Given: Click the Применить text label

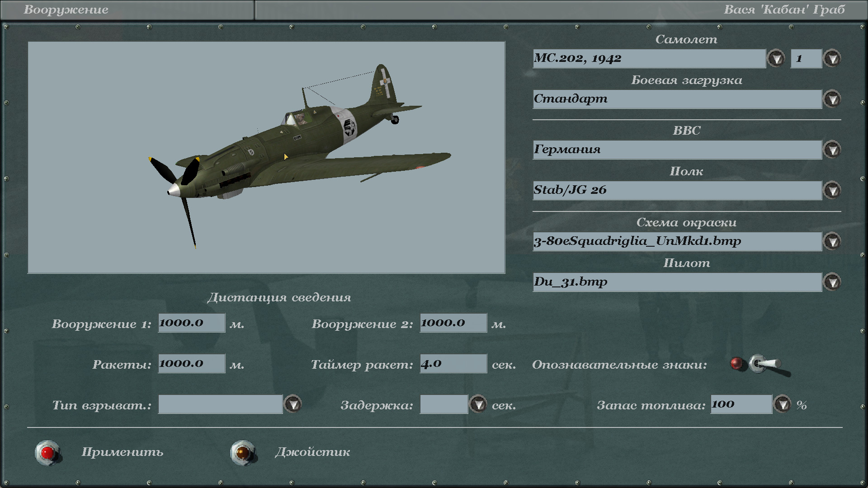Looking at the screenshot, I should pos(122,452).
